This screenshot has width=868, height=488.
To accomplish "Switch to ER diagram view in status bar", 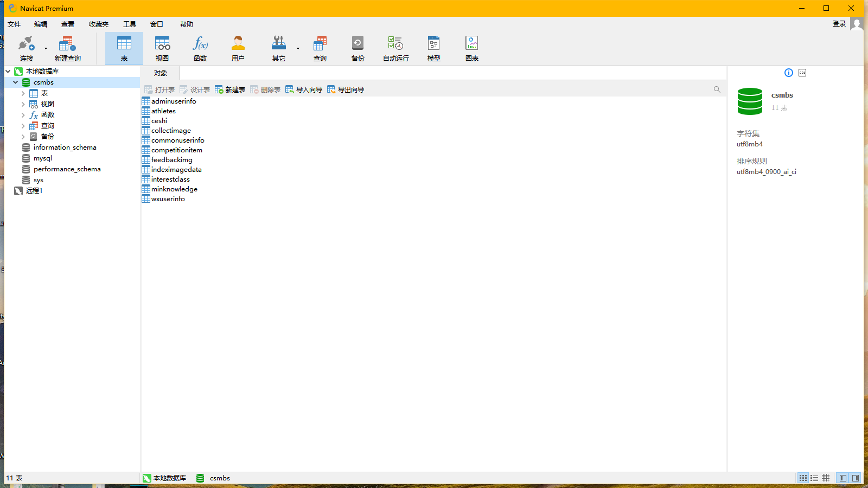I will coord(826,478).
